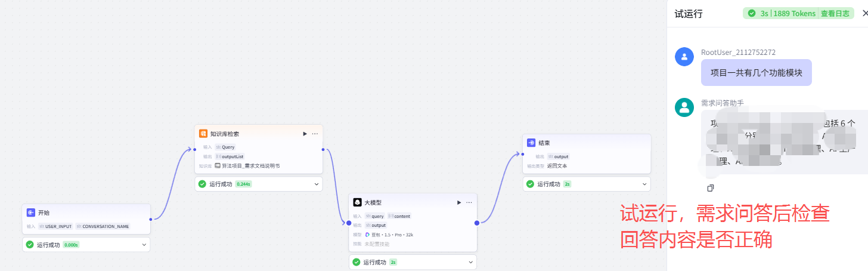This screenshot has width=868, height=271.
Task: Select the output tag in 大模型 node
Action: click(x=376, y=225)
